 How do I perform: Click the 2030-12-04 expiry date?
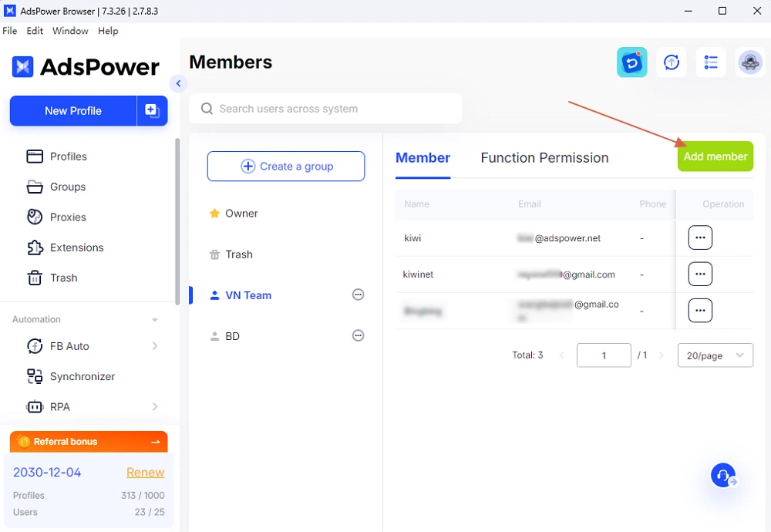tap(47, 472)
